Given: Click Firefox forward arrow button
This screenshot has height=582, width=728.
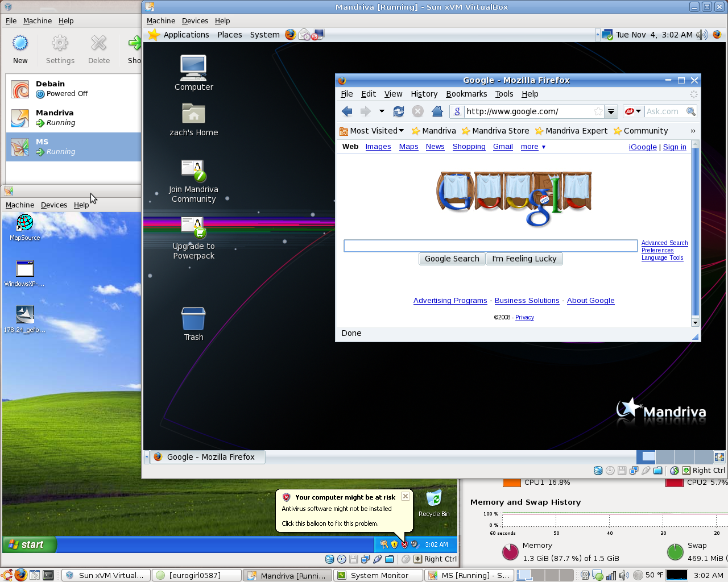Looking at the screenshot, I should click(x=365, y=111).
